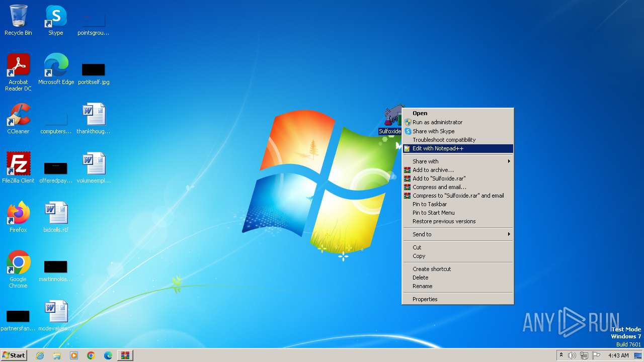Image resolution: width=644 pixels, height=362 pixels.
Task: Open the Recycle Bin desktop icon
Action: (x=18, y=20)
